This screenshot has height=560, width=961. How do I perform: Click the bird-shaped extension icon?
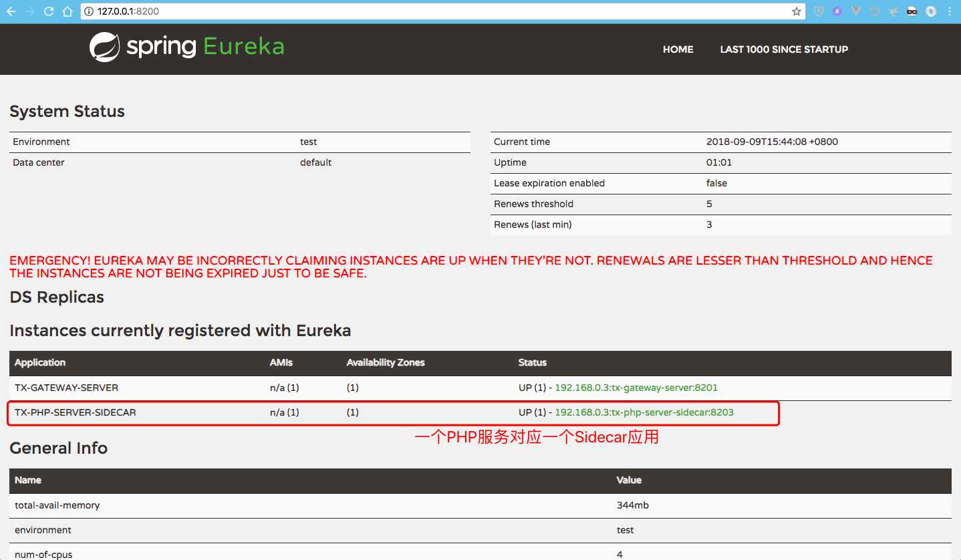tap(894, 11)
